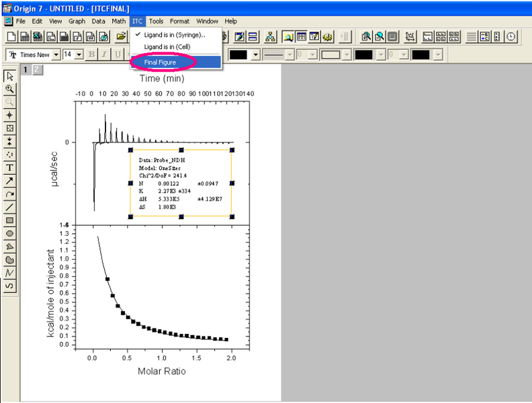Open the font size 14 dropdown
The image size is (532, 403).
tap(79, 54)
